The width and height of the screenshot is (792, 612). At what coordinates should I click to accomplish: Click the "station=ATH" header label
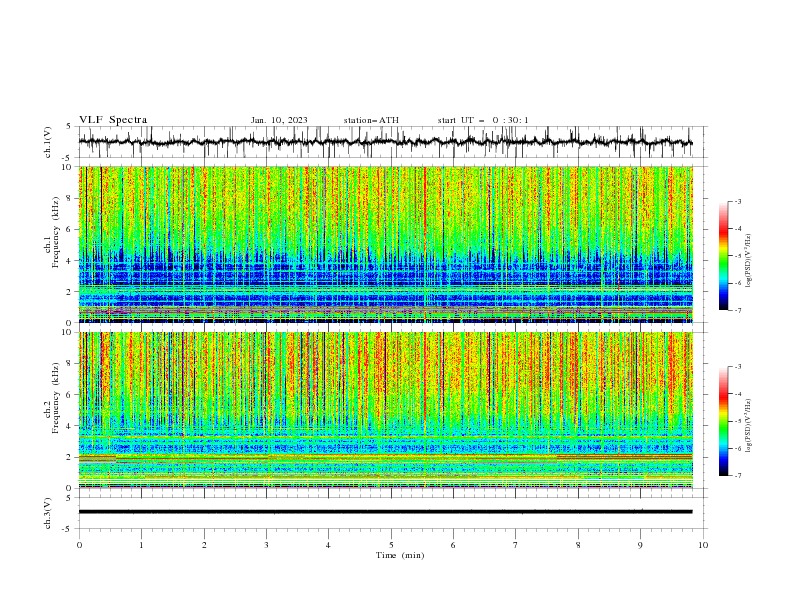pyautogui.click(x=371, y=120)
